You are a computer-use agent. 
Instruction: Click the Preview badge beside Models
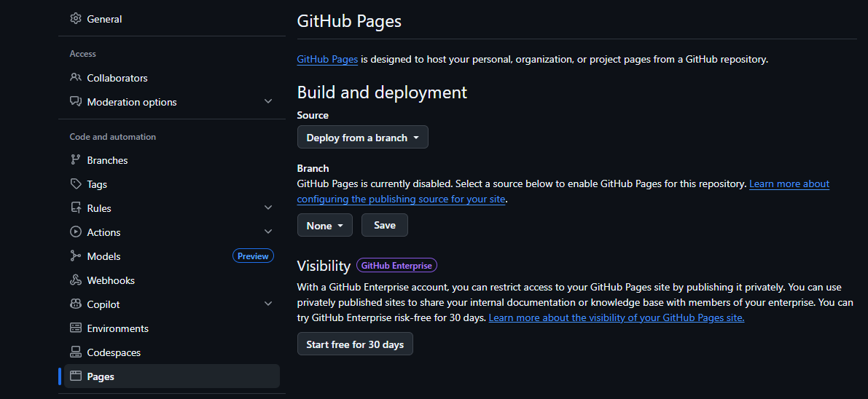[253, 256]
